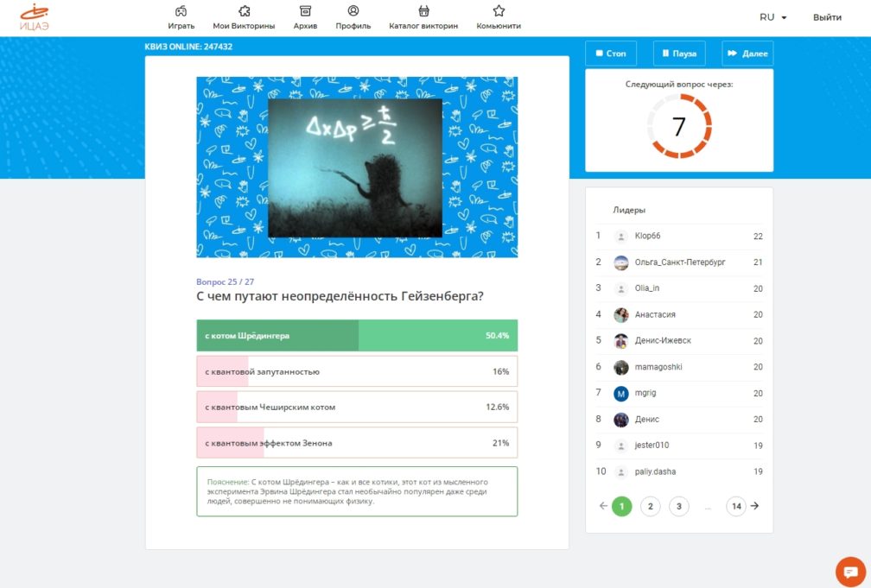Screen dimensions: 871x588
Task: Jump to leaderboard page 14
Action: click(x=735, y=506)
